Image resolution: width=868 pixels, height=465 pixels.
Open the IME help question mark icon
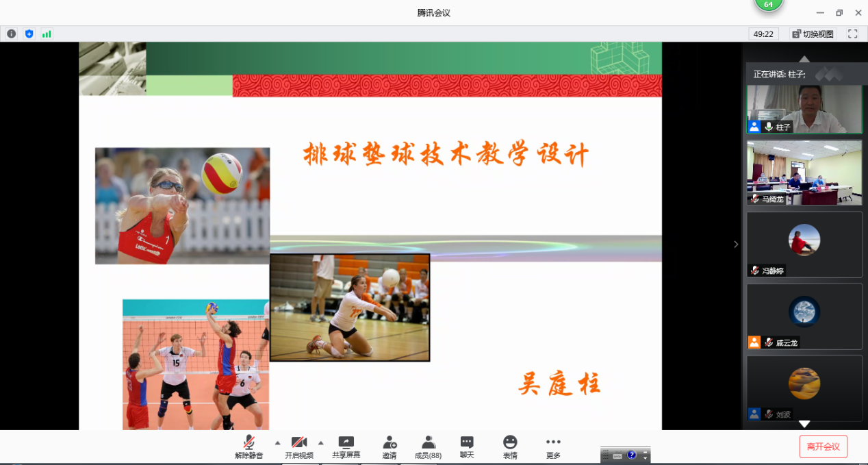click(631, 455)
